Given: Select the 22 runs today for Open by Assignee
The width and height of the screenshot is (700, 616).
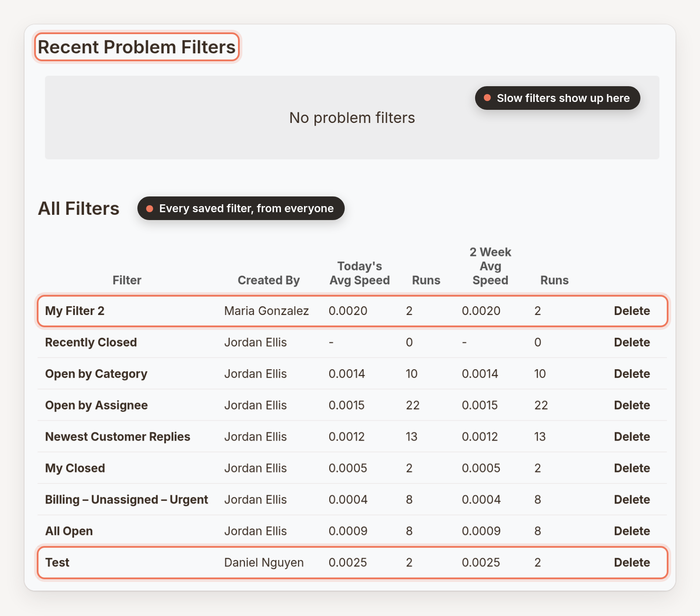Looking at the screenshot, I should pos(413,405).
